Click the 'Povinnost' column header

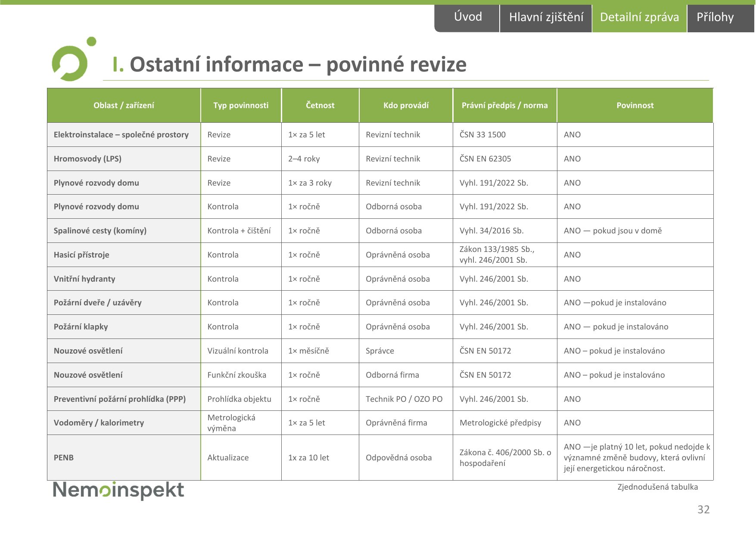pyautogui.click(x=635, y=106)
